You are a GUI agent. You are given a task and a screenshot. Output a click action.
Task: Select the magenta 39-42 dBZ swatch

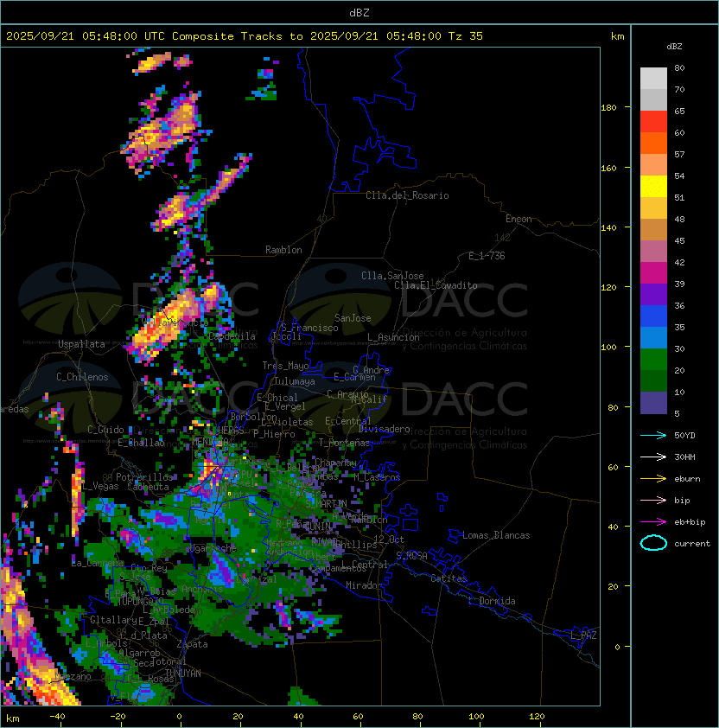(653, 273)
